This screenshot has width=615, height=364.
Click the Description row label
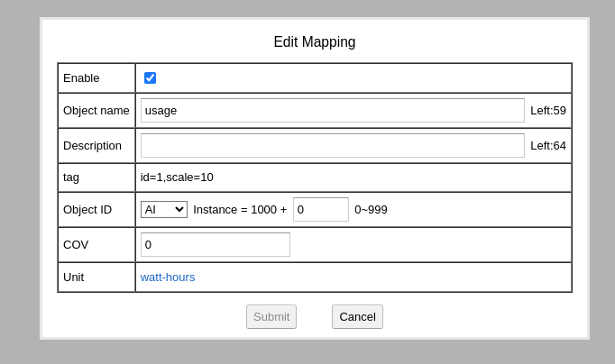[x=92, y=146]
